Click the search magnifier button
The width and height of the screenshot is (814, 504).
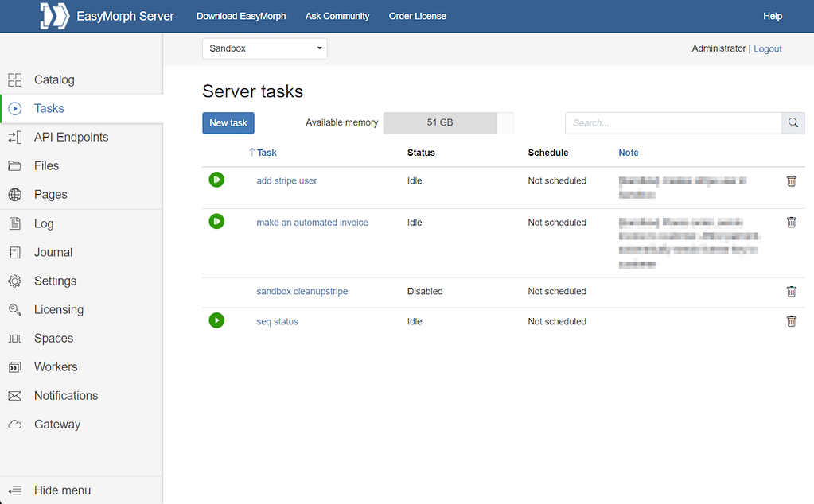(793, 123)
